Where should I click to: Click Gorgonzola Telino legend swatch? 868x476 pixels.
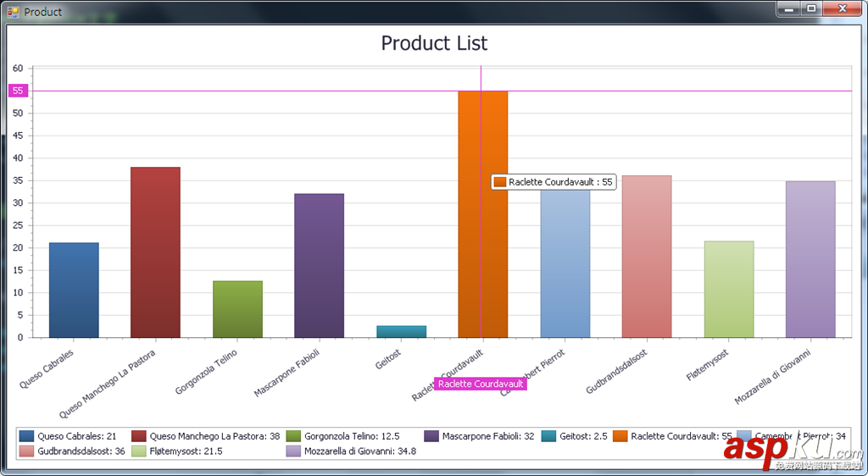pyautogui.click(x=293, y=436)
